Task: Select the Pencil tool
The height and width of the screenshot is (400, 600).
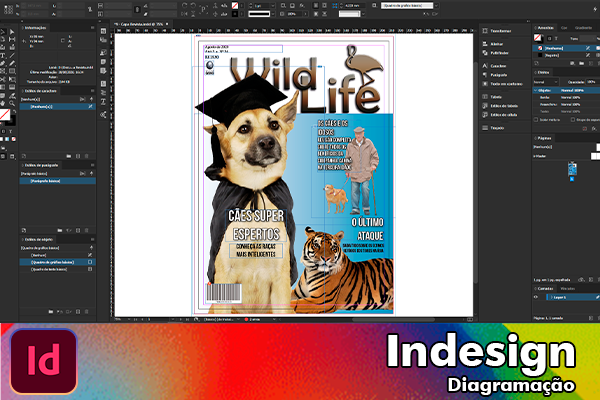Action: coord(12,64)
